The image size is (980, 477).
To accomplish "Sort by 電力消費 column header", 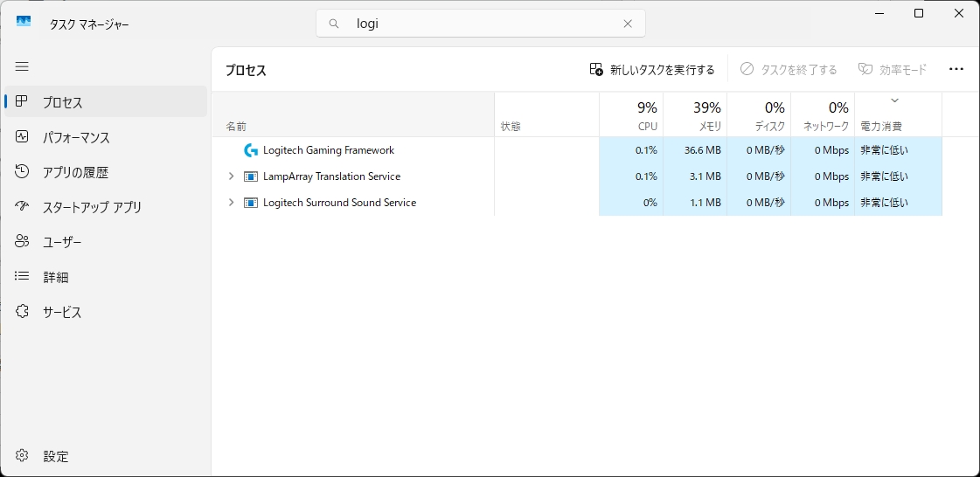I will pyautogui.click(x=898, y=114).
